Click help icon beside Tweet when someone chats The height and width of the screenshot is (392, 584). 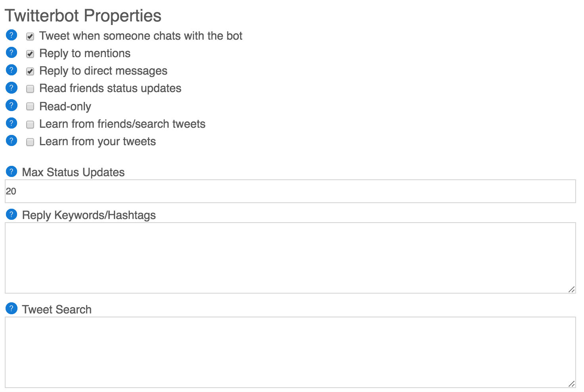pos(12,35)
